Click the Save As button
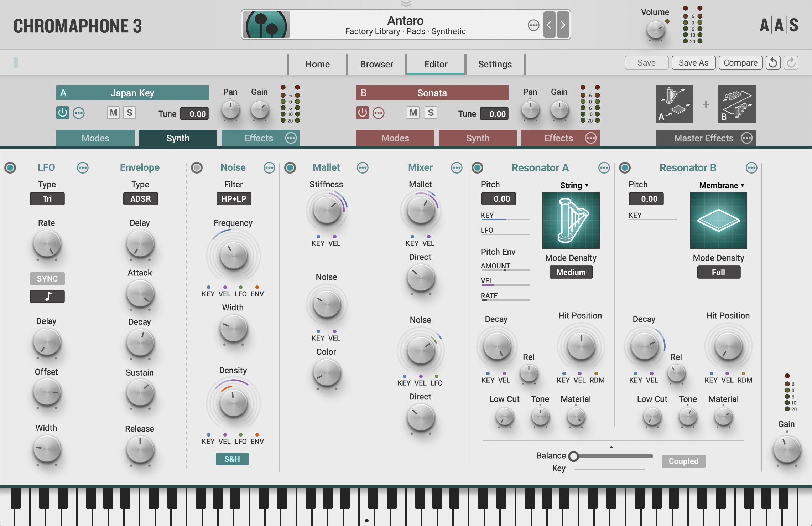 click(693, 63)
